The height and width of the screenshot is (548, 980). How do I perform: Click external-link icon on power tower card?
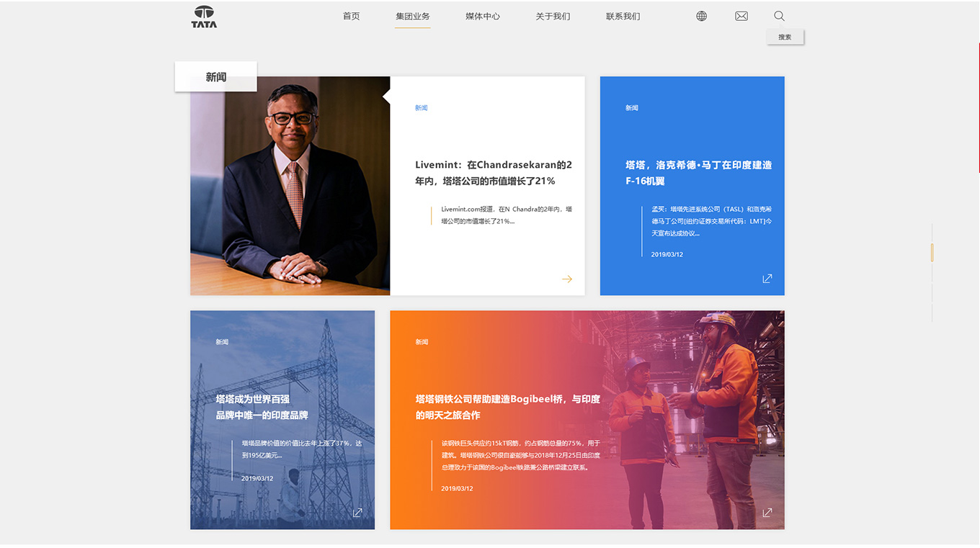(357, 513)
